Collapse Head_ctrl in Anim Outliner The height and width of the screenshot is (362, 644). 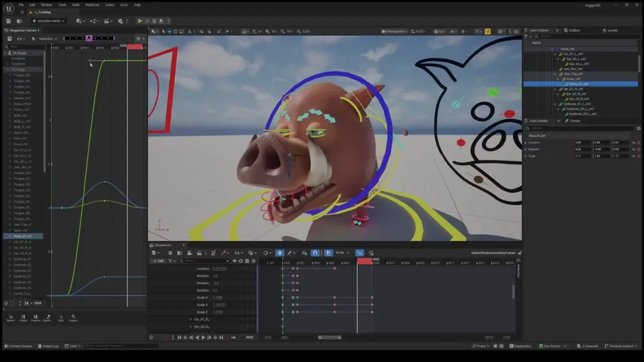click(x=552, y=49)
